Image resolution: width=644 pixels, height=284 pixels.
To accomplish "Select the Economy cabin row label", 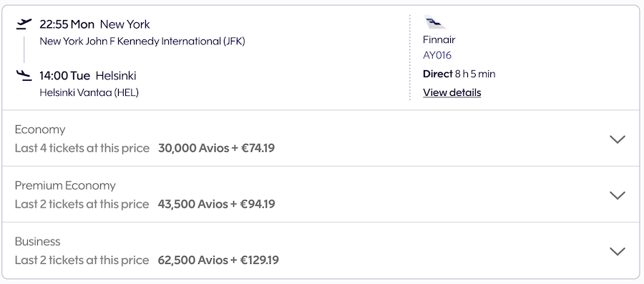I will (x=40, y=129).
